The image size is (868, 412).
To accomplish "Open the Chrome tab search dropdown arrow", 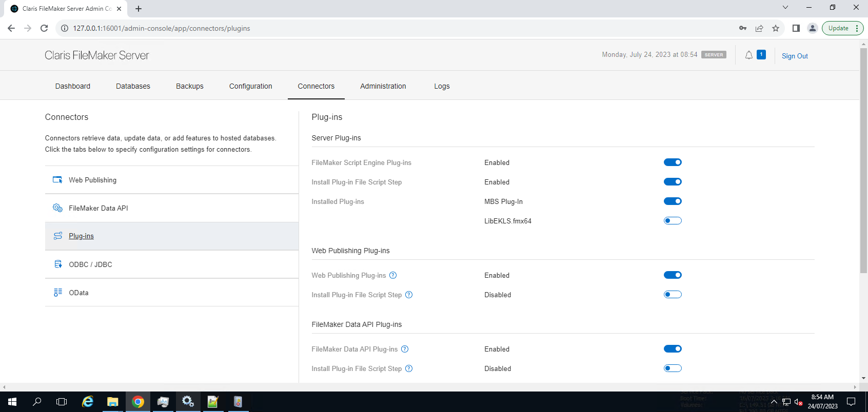I will click(785, 8).
